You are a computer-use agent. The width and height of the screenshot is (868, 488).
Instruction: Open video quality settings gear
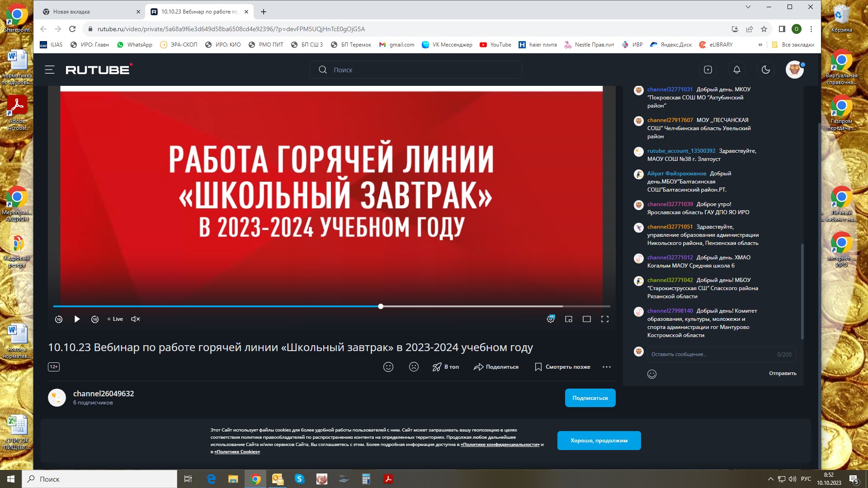(551, 319)
